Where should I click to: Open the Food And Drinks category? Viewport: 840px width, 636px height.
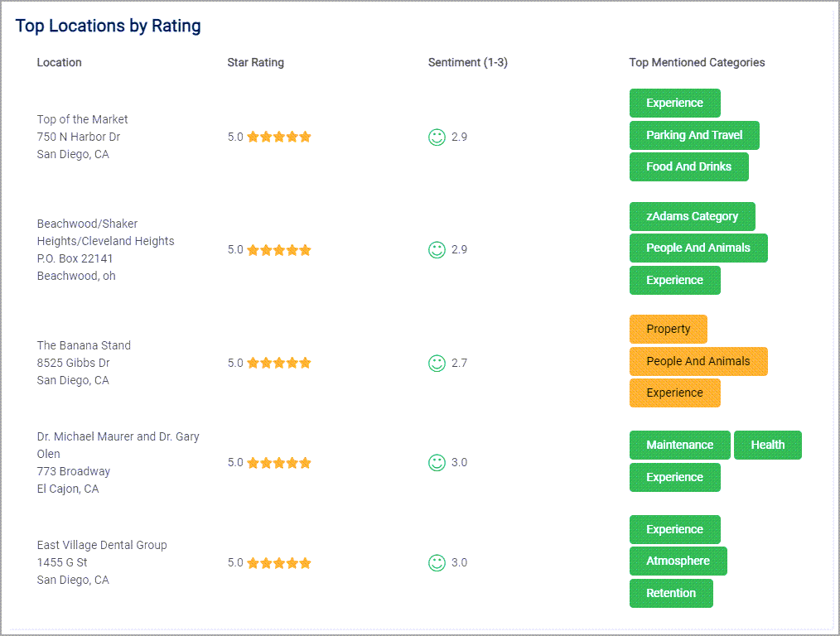(688, 166)
